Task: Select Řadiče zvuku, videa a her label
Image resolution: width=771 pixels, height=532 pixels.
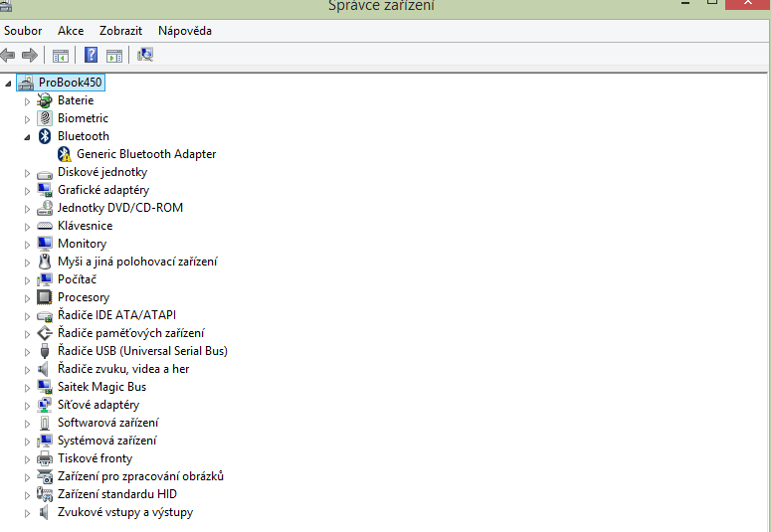Action: click(123, 369)
